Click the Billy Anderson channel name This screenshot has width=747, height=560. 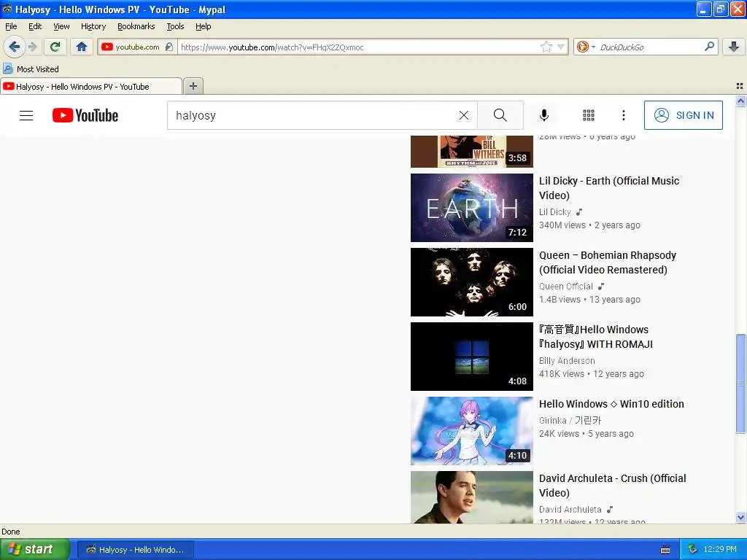pos(567,360)
